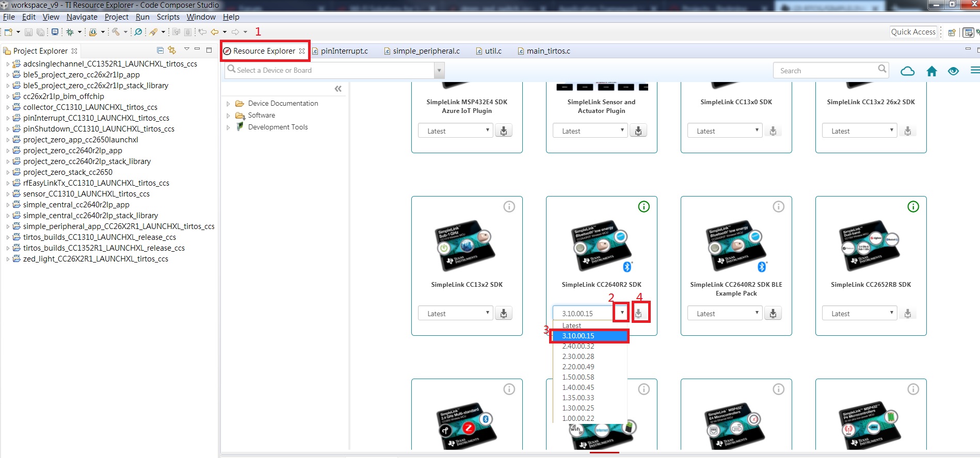Switch to the simple_peripheral.c tab
Viewport: 980px width, 458px height.
click(x=422, y=51)
